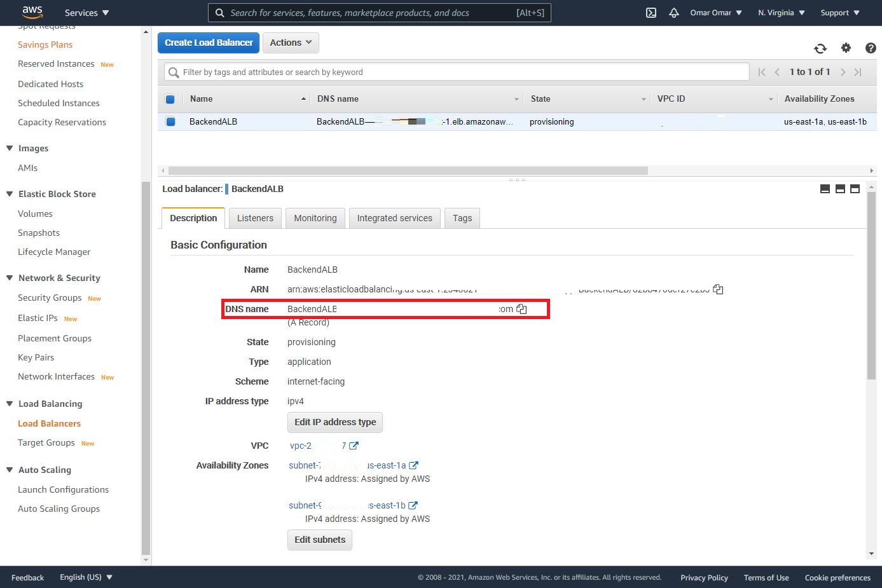Viewport: 882px width, 588px height.
Task: Click the search magnifier in filter box
Action: click(x=174, y=72)
